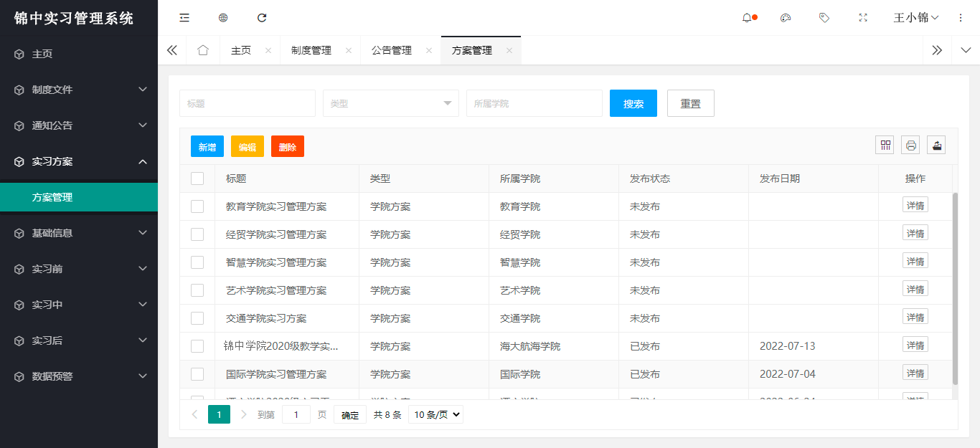Click the 标题 search input field
Viewport: 980px width, 448px height.
tap(247, 103)
